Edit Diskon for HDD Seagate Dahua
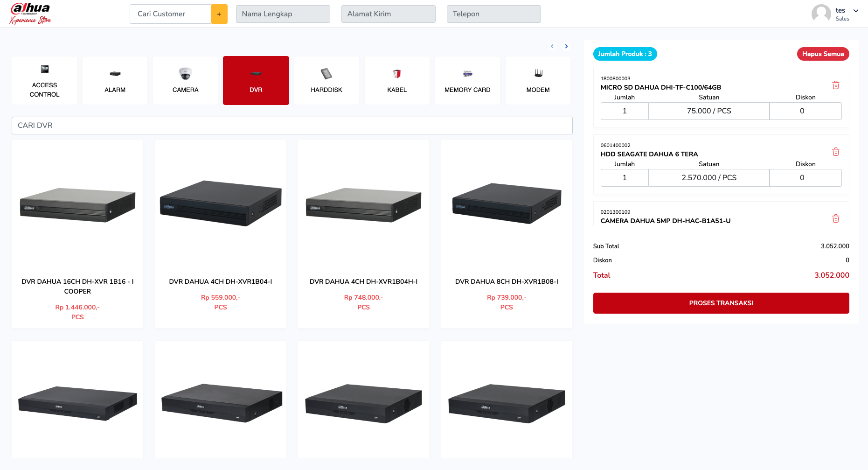Screen dimensions: 868x470 click(806, 178)
